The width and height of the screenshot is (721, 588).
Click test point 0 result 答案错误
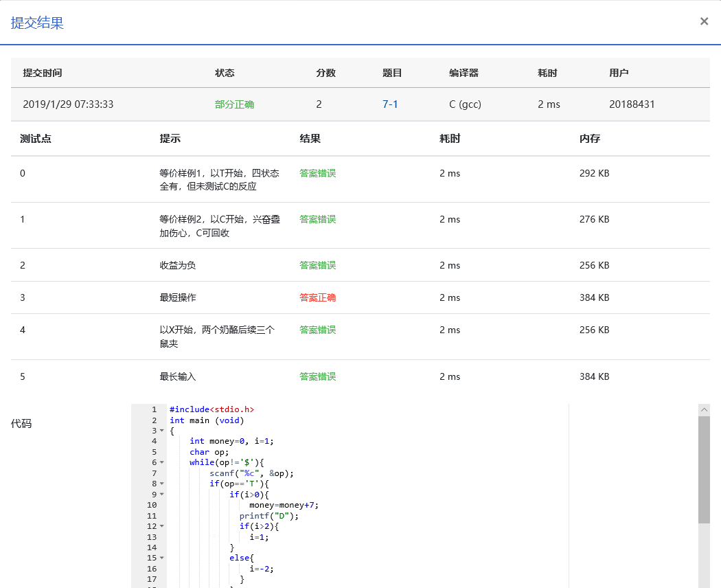[318, 174]
